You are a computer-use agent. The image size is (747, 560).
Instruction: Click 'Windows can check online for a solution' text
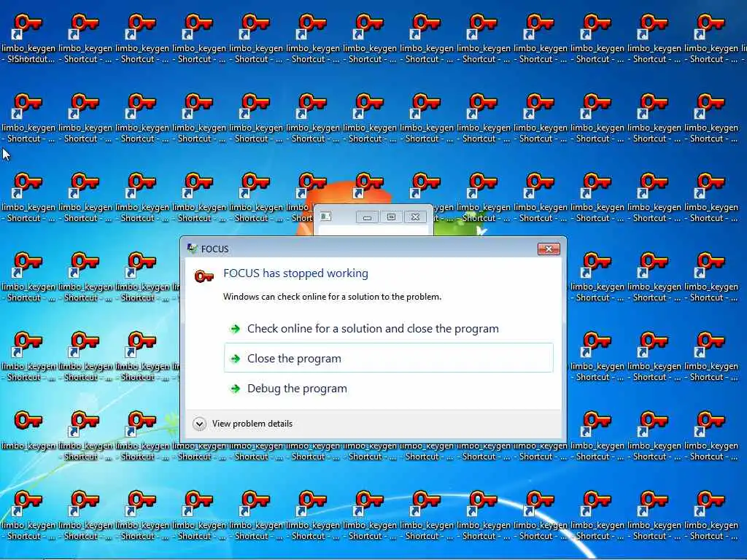[x=332, y=297]
